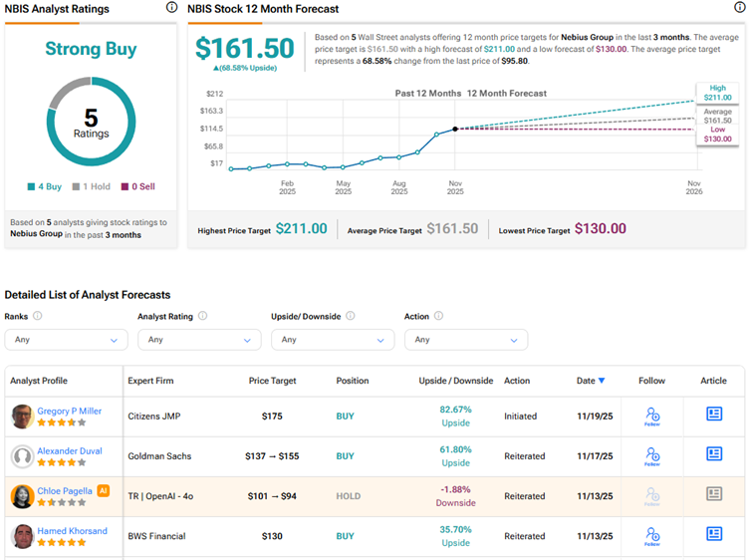This screenshot has width=749, height=560.
Task: Click the Price Target column header
Action: click(x=271, y=381)
